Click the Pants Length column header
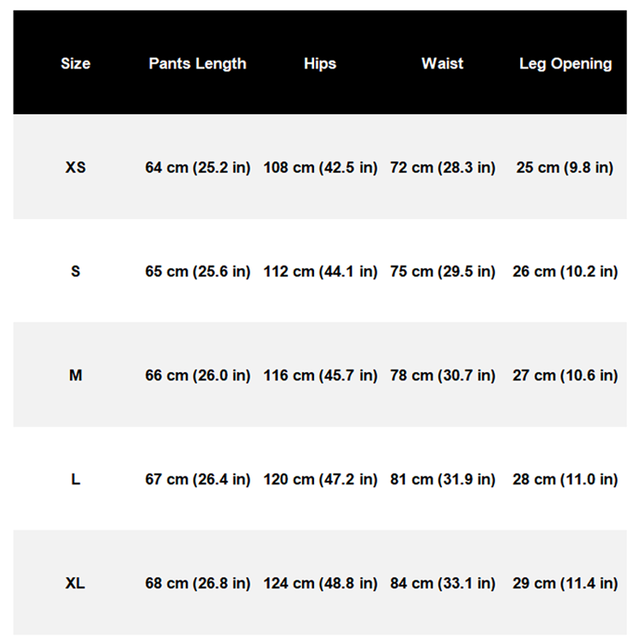The height and width of the screenshot is (644, 644). [197, 64]
